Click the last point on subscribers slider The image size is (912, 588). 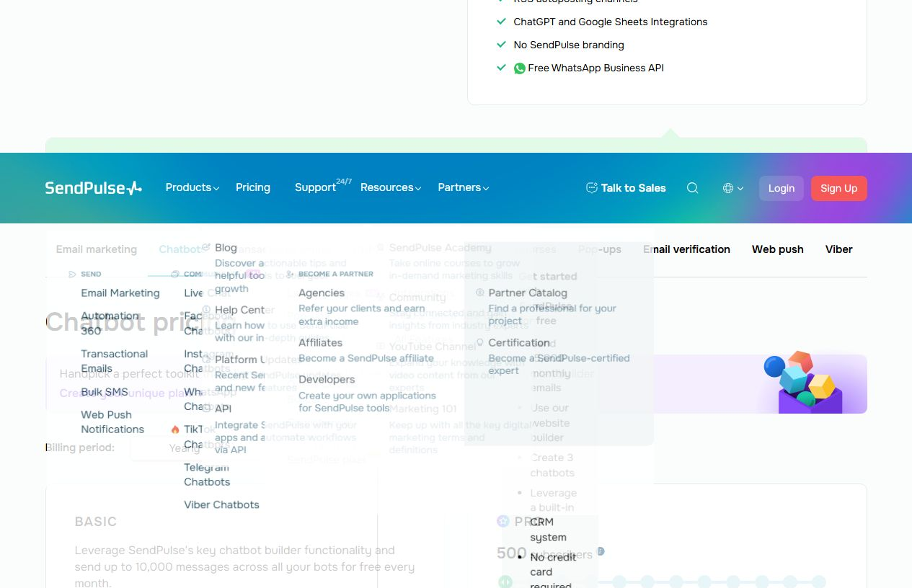click(x=818, y=582)
